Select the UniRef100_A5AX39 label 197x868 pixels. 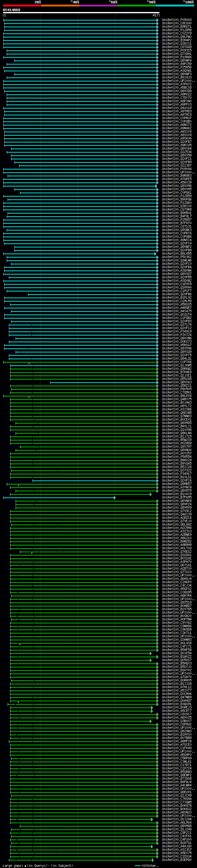coord(177,182)
